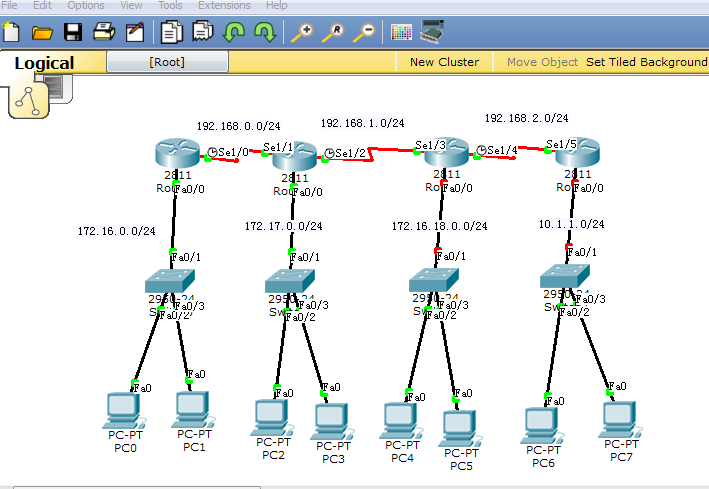Reset zoom with the R magnifier

pyautogui.click(x=333, y=33)
